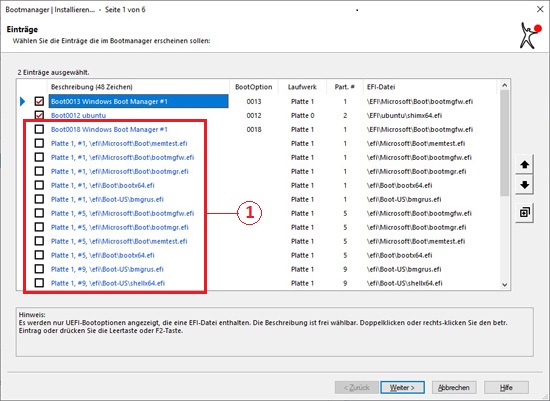550x401 pixels.
Task: Select description Platte 1, #5, bootx64.efi
Action: (x=103, y=255)
